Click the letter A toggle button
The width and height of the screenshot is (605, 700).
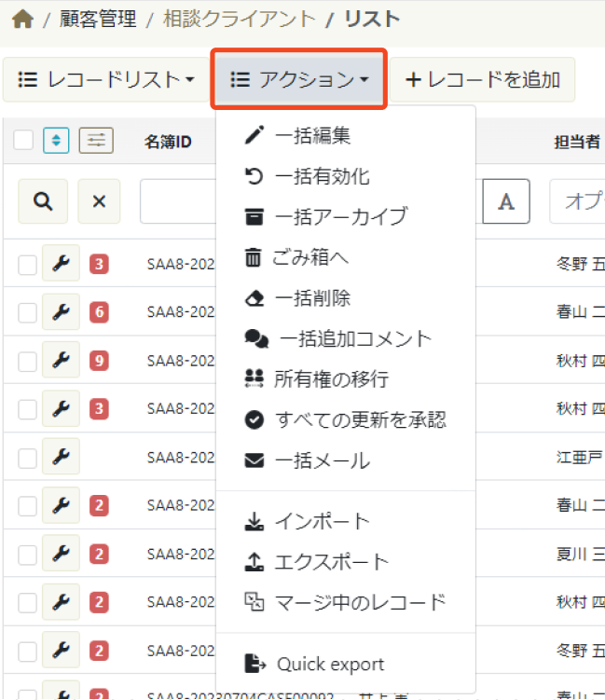506,201
